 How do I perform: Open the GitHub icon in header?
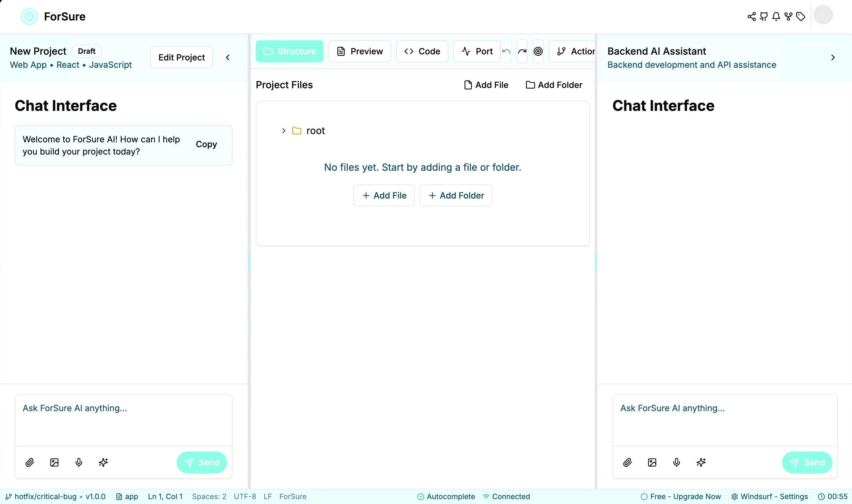click(764, 16)
